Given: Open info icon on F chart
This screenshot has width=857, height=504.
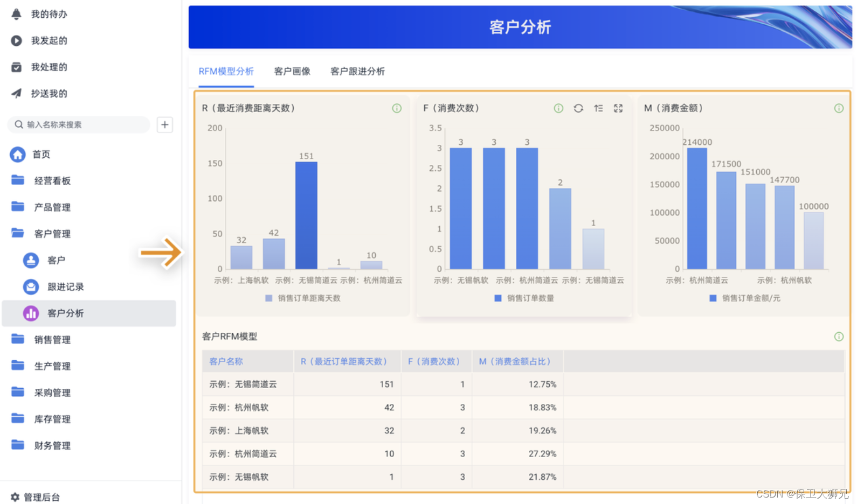Looking at the screenshot, I should point(558,108).
